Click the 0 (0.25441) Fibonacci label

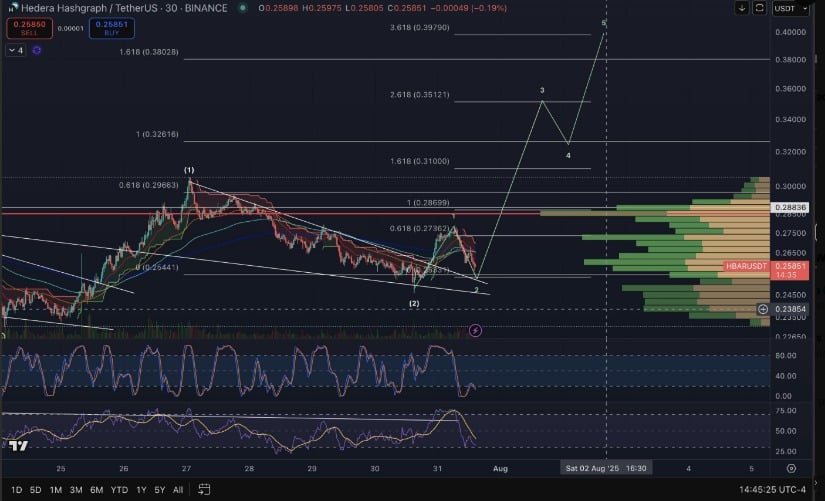coord(157,267)
